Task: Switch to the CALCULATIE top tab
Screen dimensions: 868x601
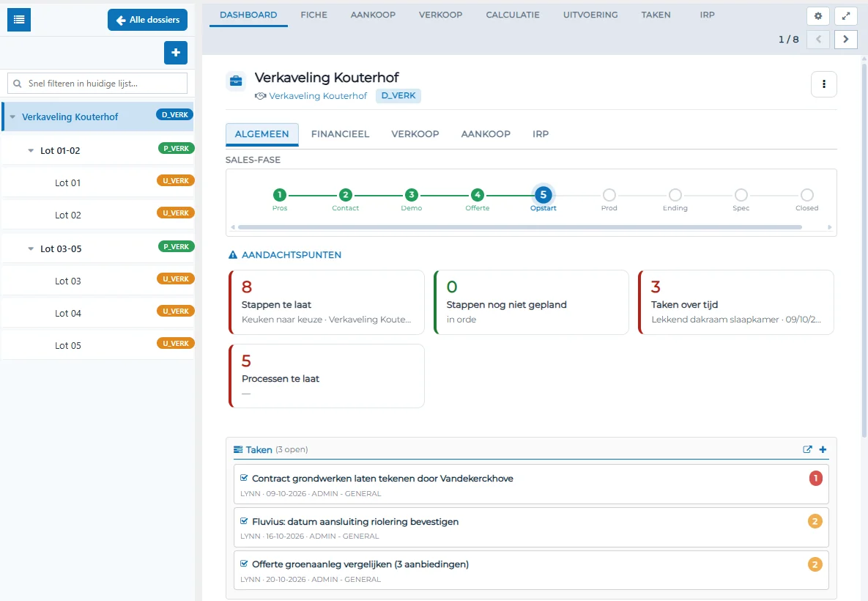Action: pyautogui.click(x=513, y=15)
